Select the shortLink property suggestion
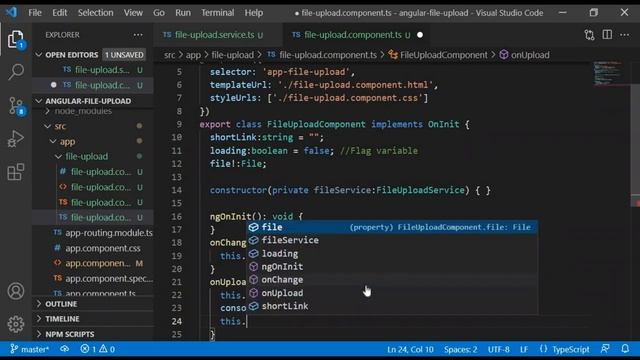The height and width of the screenshot is (360, 640). coord(391,306)
